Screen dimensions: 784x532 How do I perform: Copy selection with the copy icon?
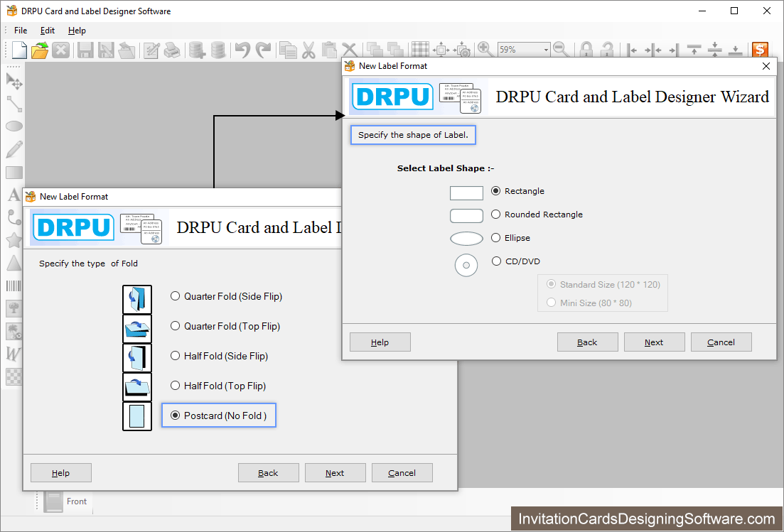tap(288, 50)
